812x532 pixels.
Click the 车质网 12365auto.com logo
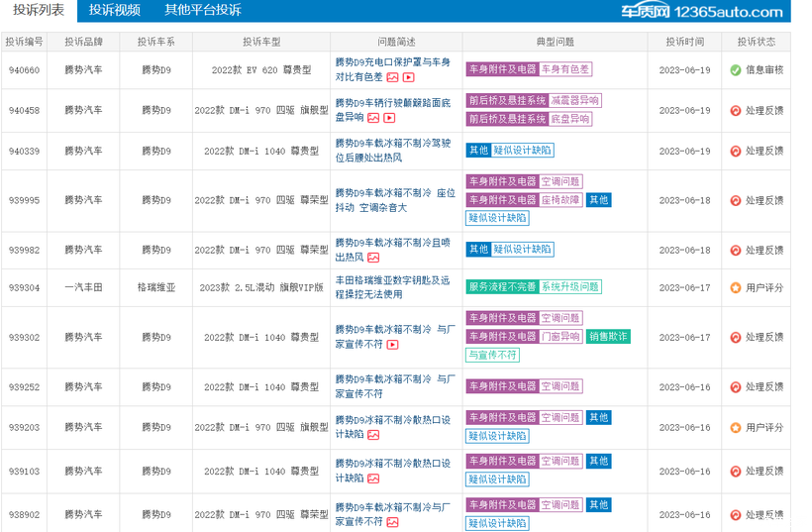click(701, 12)
